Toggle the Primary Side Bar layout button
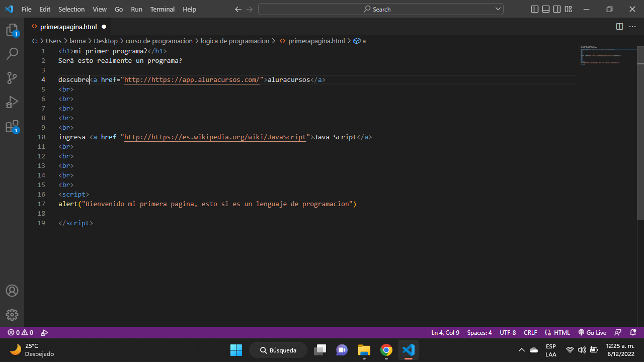 pyautogui.click(x=535, y=9)
